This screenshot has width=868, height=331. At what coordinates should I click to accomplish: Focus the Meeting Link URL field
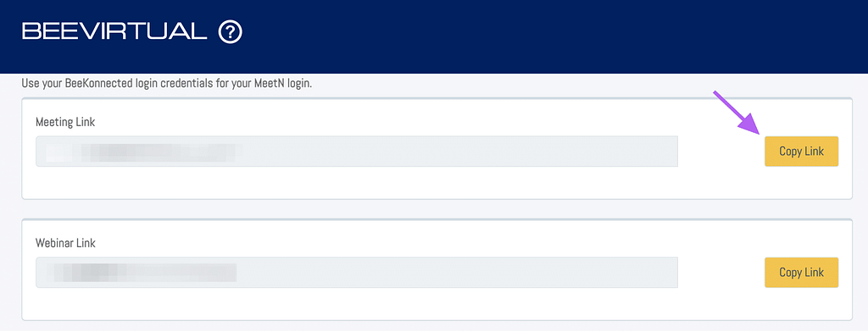[357, 152]
